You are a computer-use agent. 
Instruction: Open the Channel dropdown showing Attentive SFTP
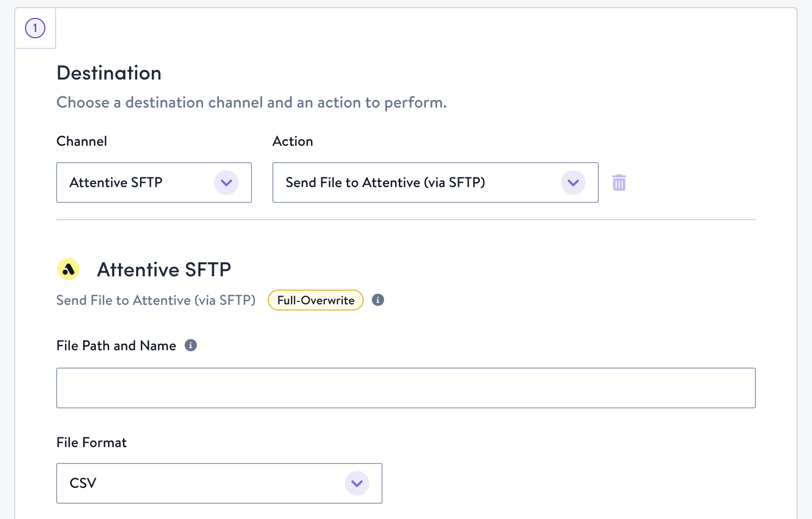[154, 183]
